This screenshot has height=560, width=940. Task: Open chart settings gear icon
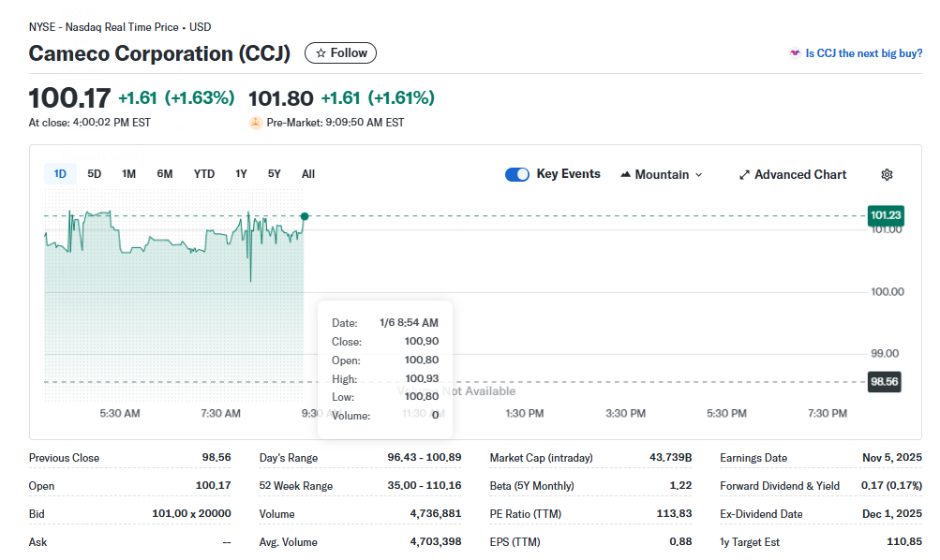click(887, 175)
